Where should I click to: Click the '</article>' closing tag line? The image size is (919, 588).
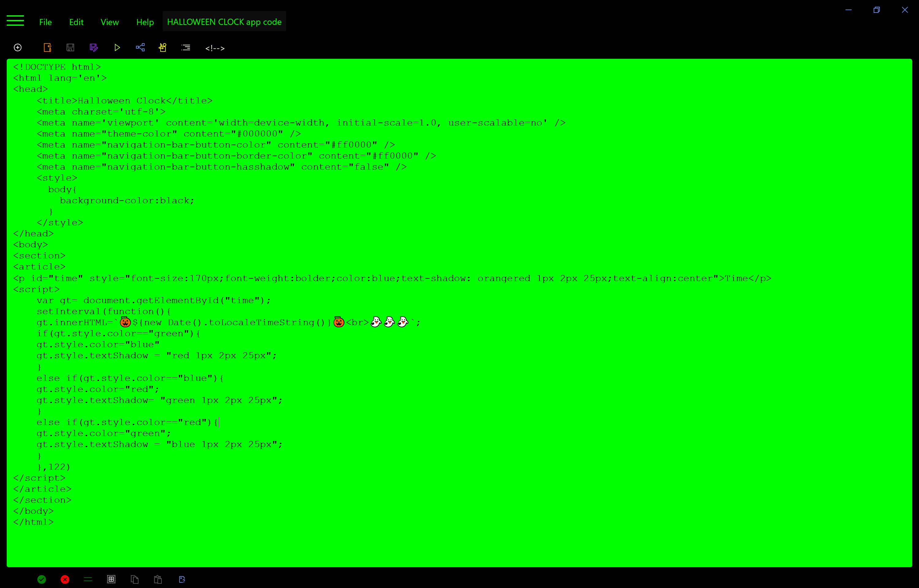42,489
